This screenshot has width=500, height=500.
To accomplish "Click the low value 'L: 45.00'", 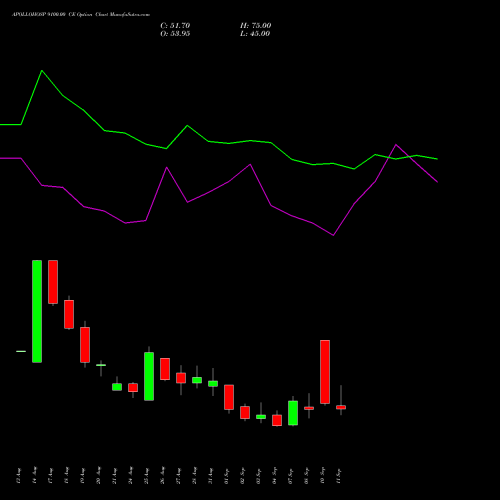I will (x=255, y=34).
